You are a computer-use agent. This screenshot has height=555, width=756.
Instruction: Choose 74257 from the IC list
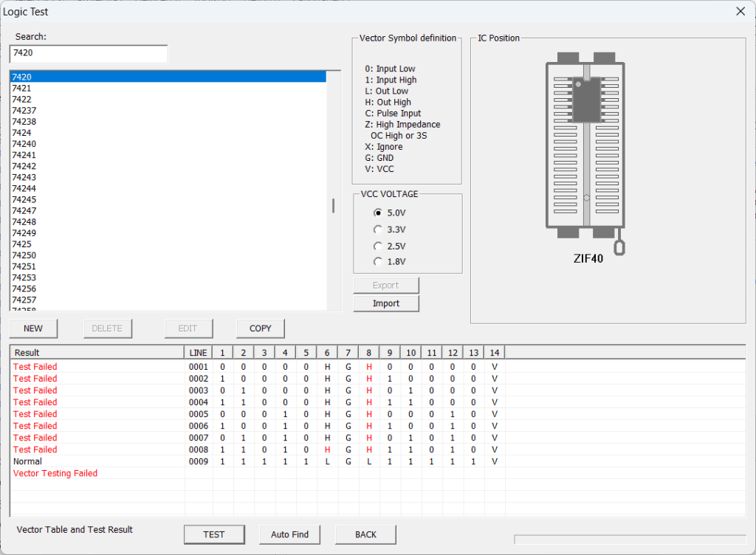[24, 300]
